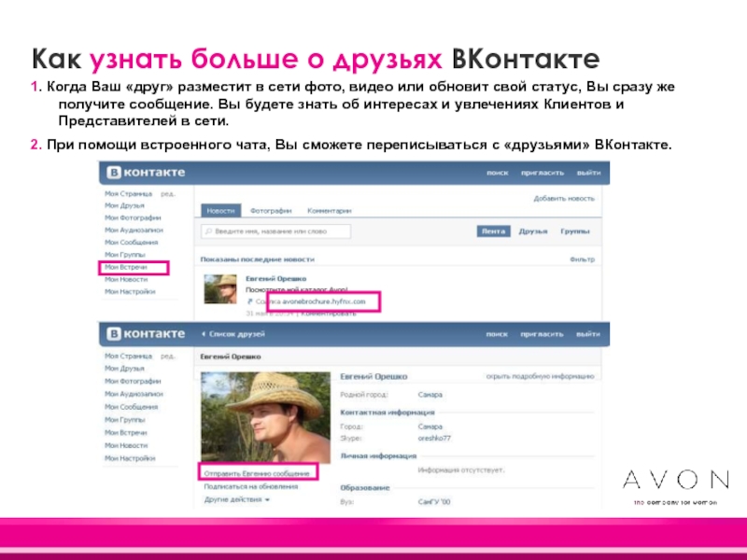Open 'Мои Сообщения' in the upper sidebar
The height and width of the screenshot is (560, 747).
[131, 243]
